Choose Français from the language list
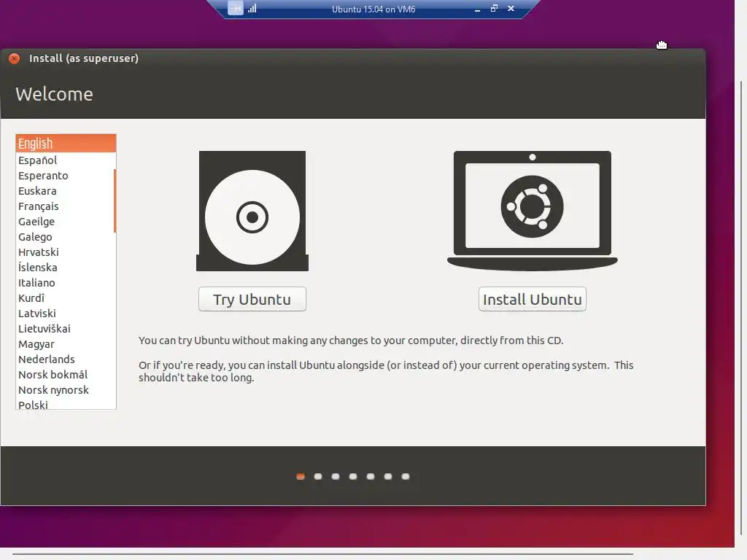Viewport: 747px width, 560px height. point(66,206)
